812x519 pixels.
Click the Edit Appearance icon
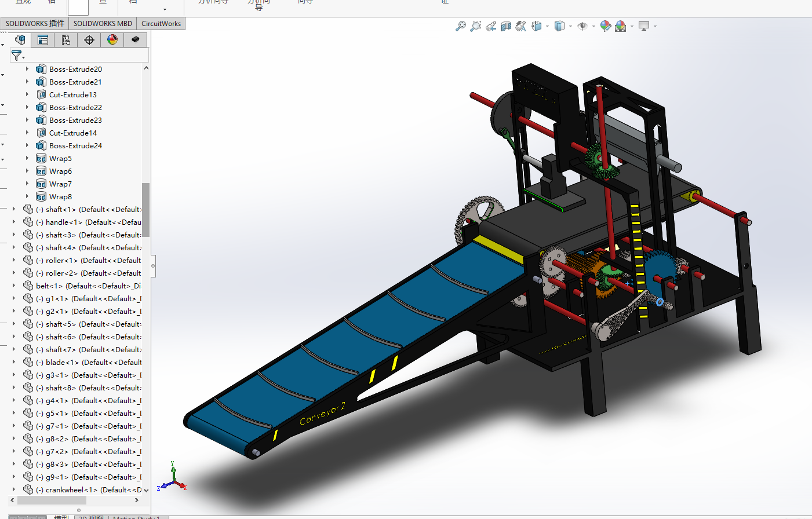coord(605,26)
